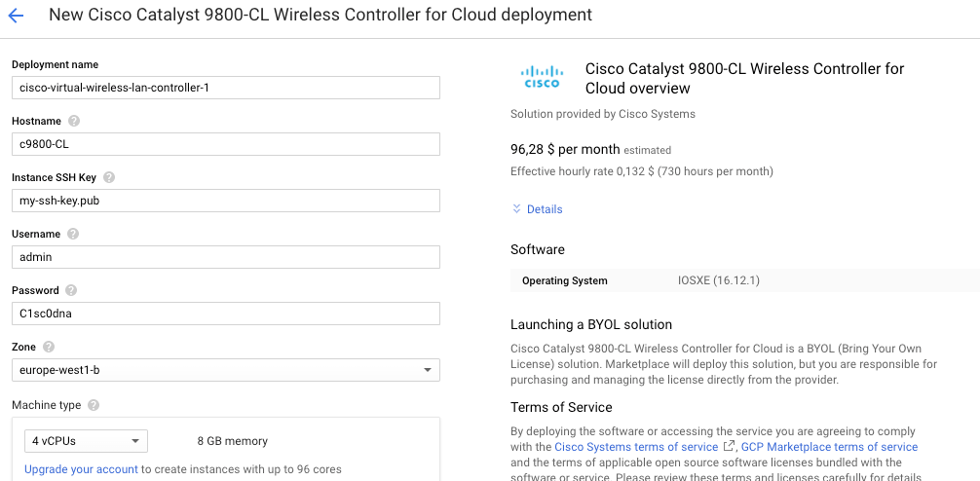
Task: Open the 4 vCPUs machine type dropdown
Action: click(x=86, y=441)
